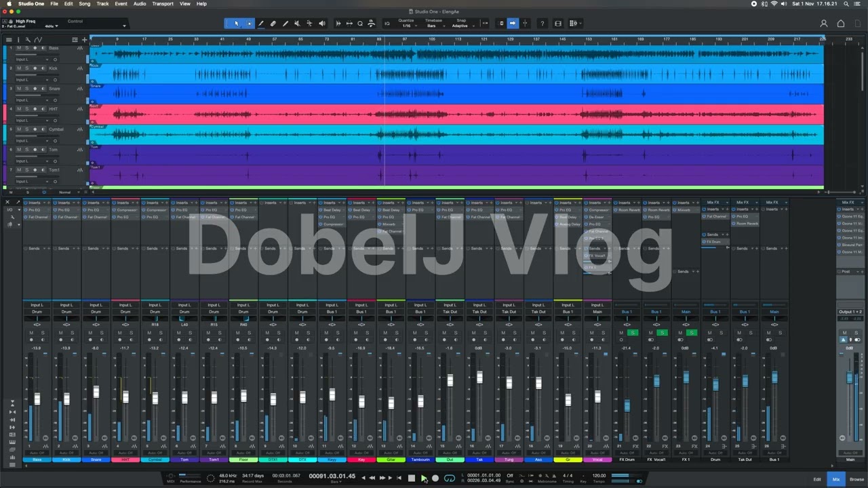Open the Edit view button
The width and height of the screenshot is (868, 488).
click(x=817, y=479)
